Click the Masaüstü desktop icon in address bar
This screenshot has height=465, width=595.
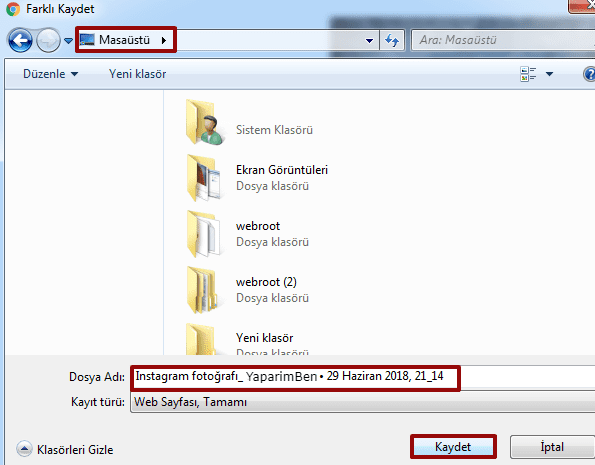pyautogui.click(x=87, y=40)
